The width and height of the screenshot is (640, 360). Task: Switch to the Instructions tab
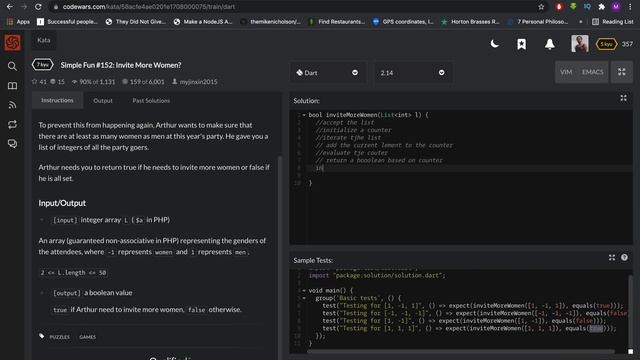[57, 100]
